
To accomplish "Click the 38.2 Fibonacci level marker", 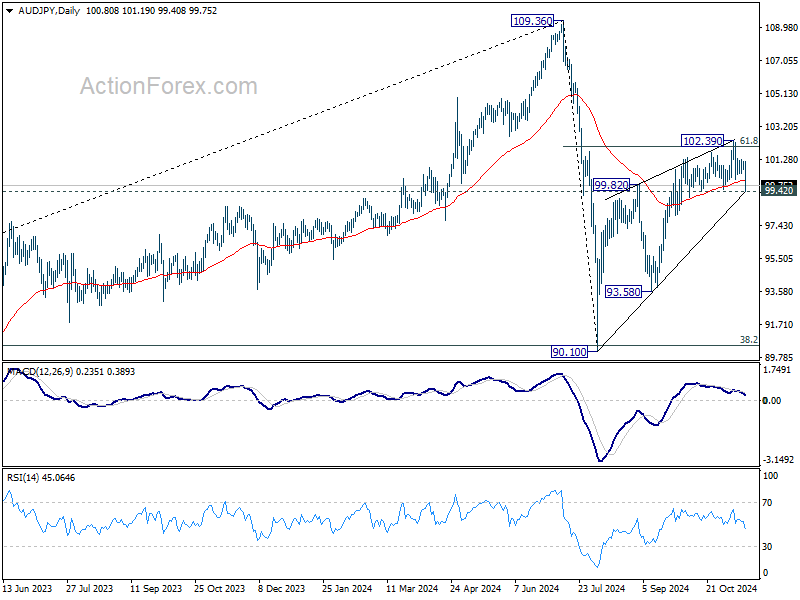I will (x=748, y=339).
